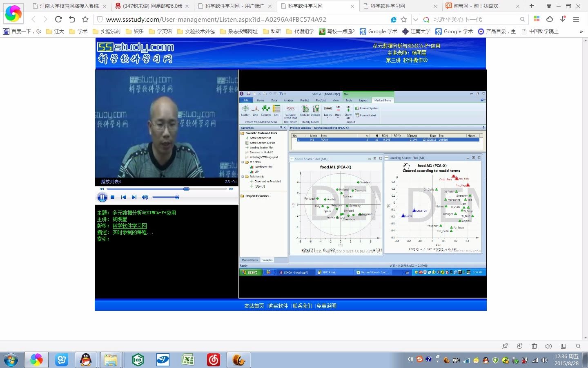Switch to the 网易邮箱6.0版 tab
Viewport: 588px width, 368px height.
pos(153,6)
